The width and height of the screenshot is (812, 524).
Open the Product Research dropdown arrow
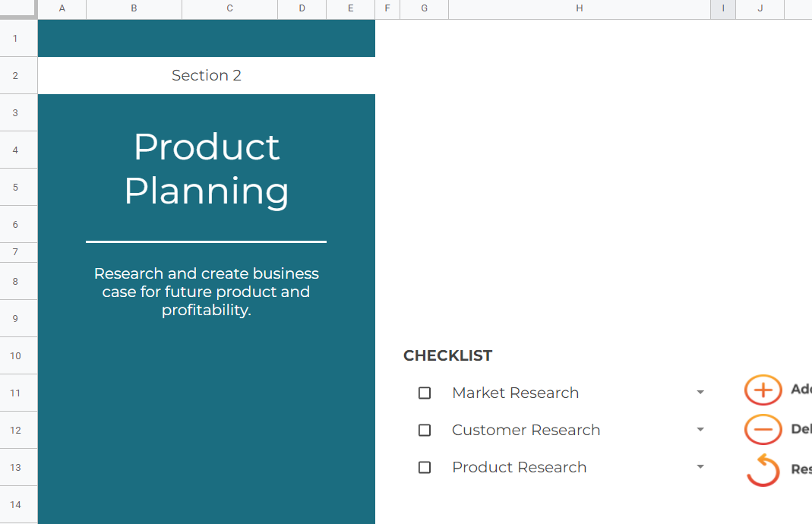tap(700, 467)
